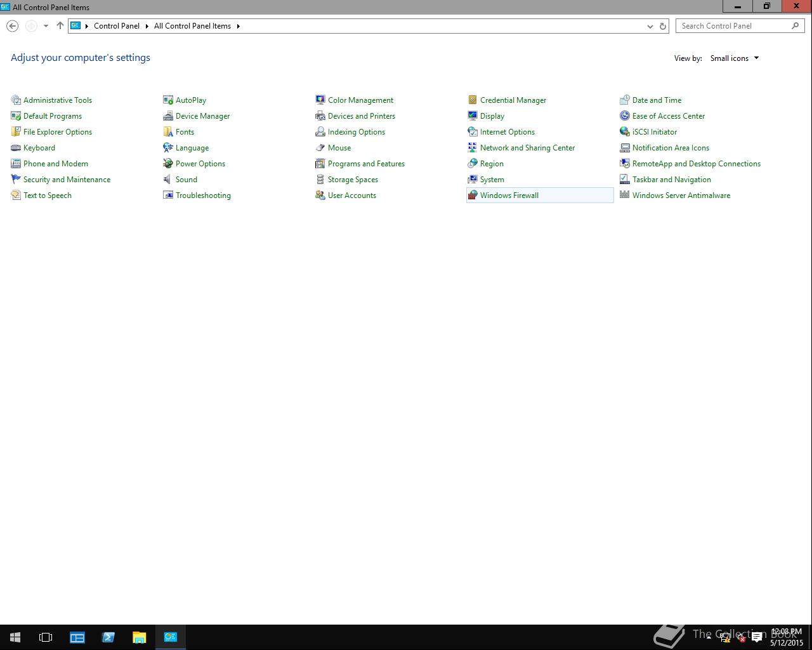Open the Windows Start button
The height and width of the screenshot is (650, 812).
(15, 637)
